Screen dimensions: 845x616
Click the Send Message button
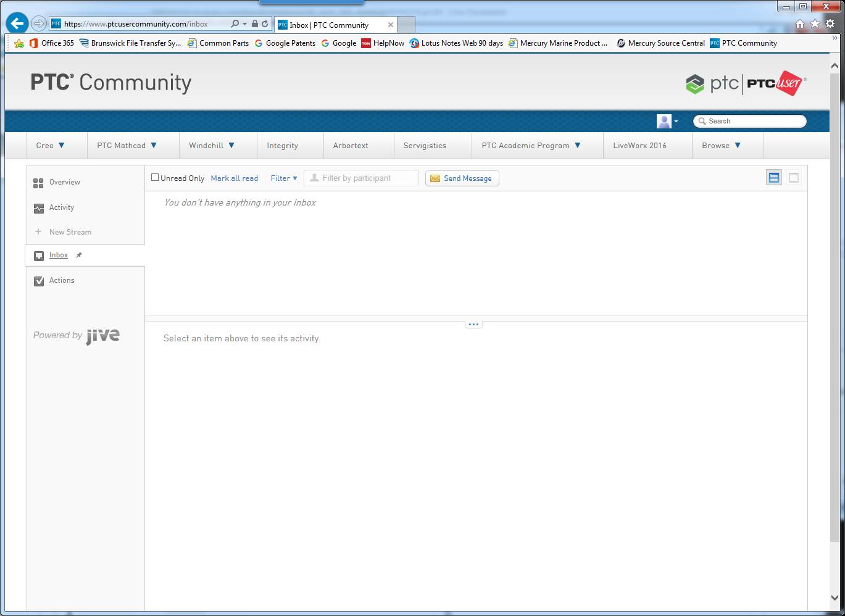pos(462,178)
